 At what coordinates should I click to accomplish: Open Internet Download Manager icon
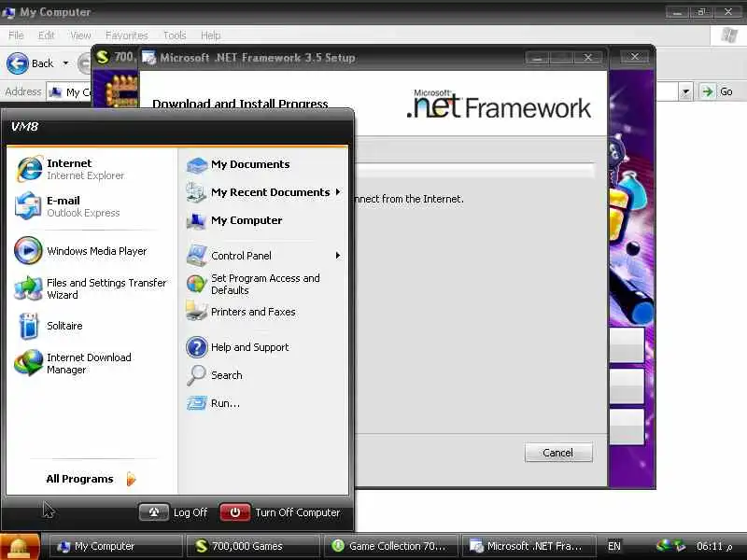click(x=29, y=363)
